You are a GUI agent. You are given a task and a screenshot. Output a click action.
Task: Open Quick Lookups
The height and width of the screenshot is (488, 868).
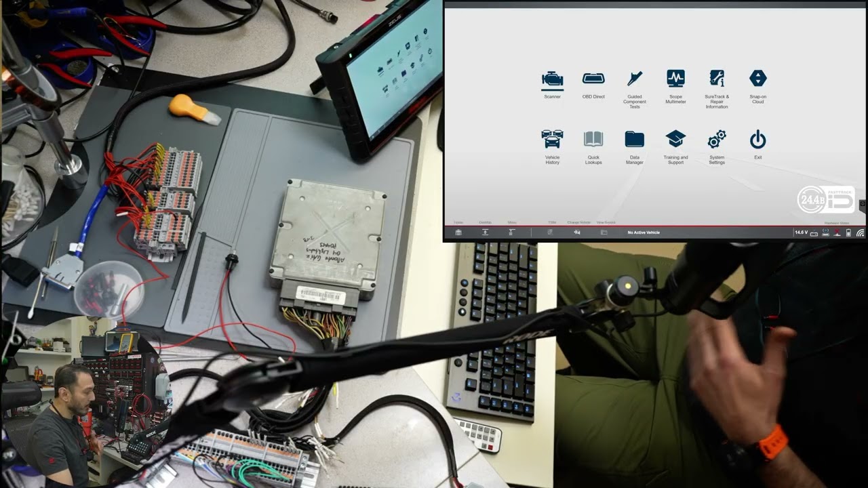click(x=593, y=147)
